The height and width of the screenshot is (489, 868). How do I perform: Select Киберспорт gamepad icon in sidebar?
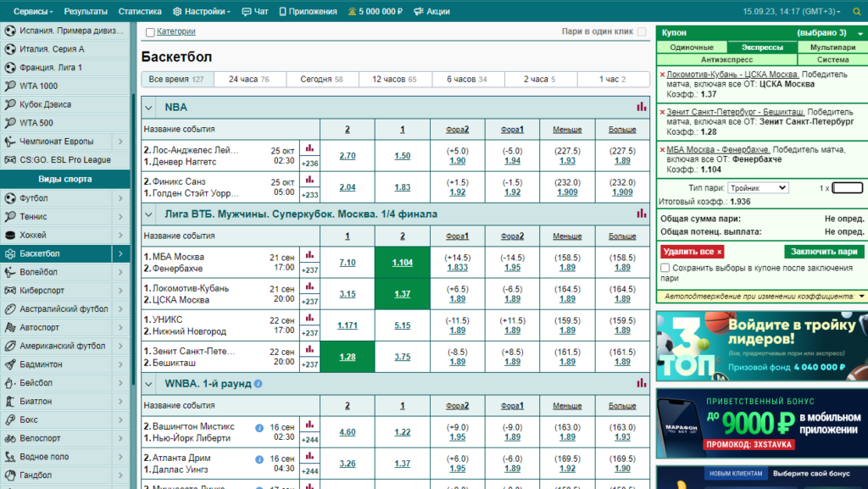click(10, 291)
